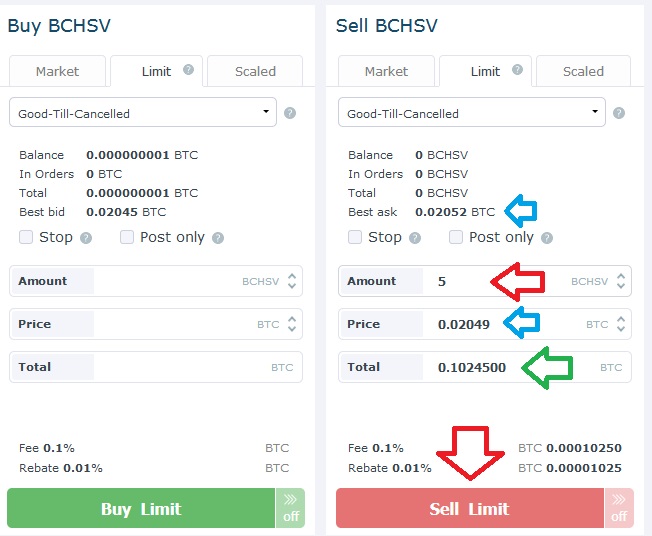Open help icon on Buy Limit tab
Screen dimensions: 652x536
point(188,70)
